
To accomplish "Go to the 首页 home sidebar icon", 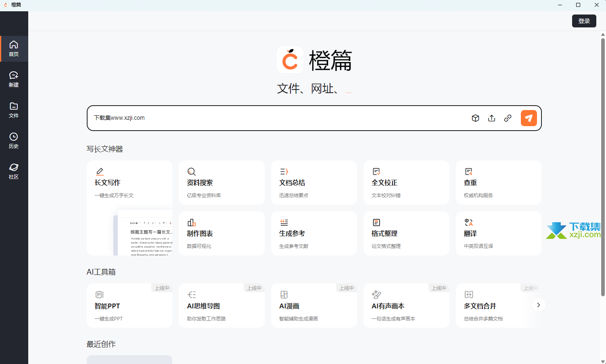I will 14,48.
